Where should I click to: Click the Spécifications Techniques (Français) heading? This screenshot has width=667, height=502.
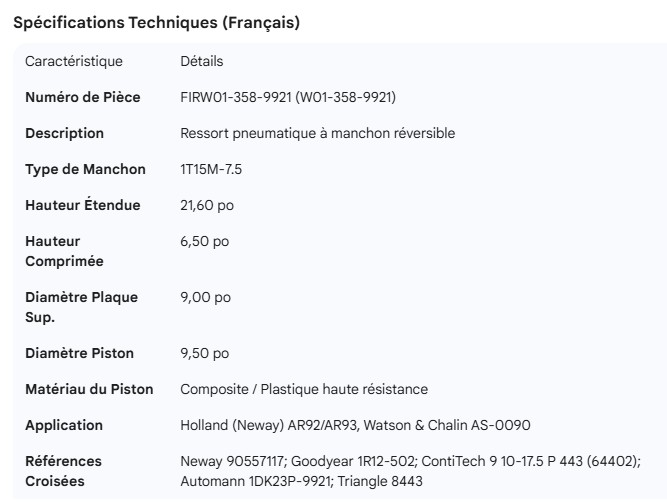point(156,23)
